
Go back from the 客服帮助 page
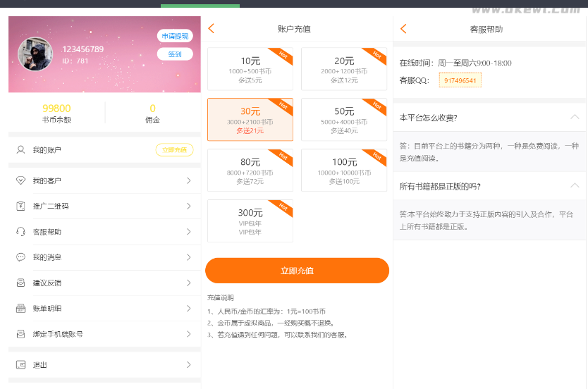[403, 28]
